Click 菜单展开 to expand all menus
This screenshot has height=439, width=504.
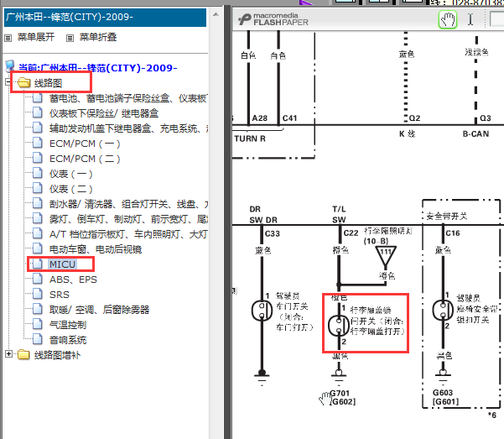(36, 37)
